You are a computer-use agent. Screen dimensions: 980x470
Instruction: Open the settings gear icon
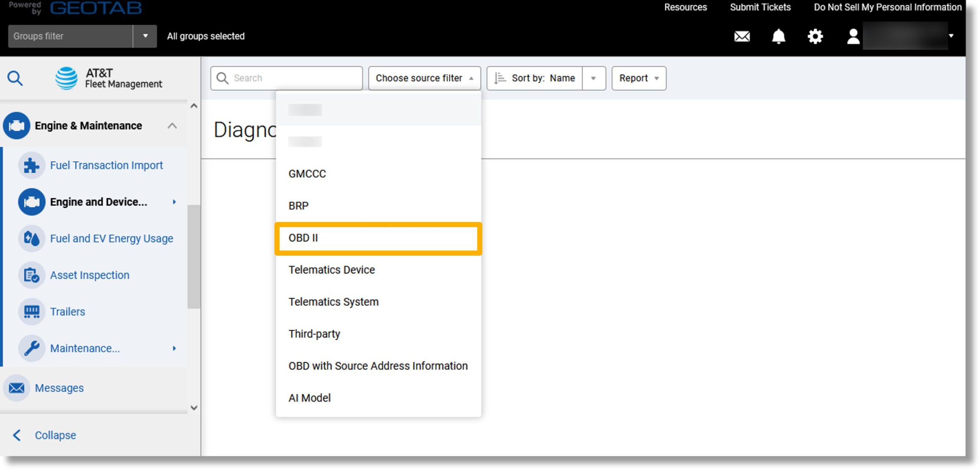(x=815, y=36)
